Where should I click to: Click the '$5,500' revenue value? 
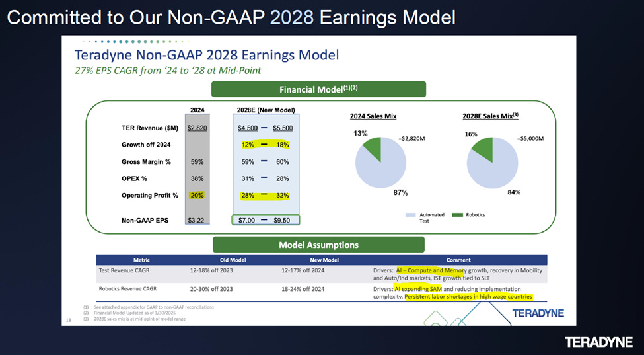pos(283,128)
